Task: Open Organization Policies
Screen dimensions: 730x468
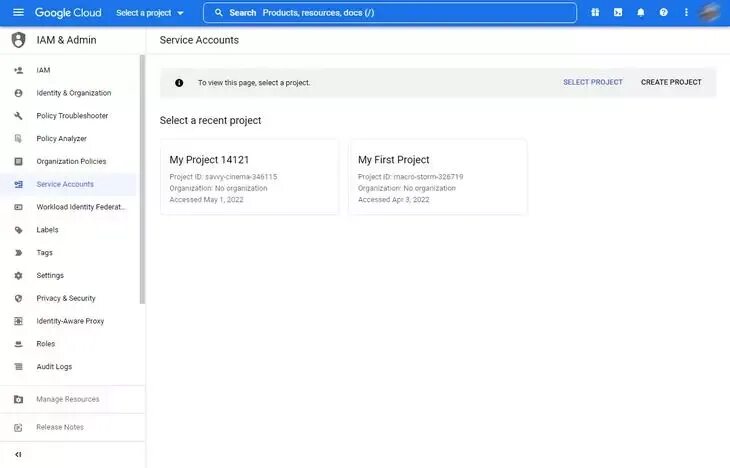Action: point(71,162)
